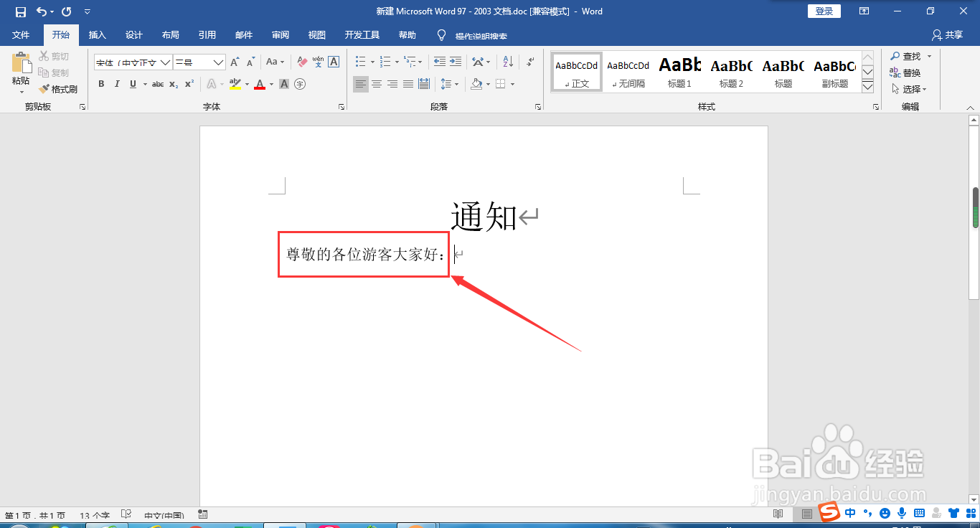Open the 视图 ribbon tab

pyautogui.click(x=317, y=34)
